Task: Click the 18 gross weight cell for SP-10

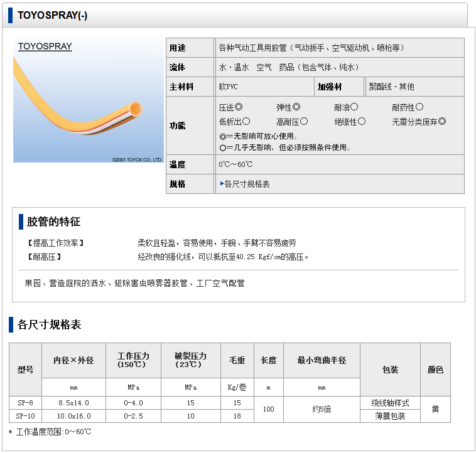Action: tap(237, 416)
